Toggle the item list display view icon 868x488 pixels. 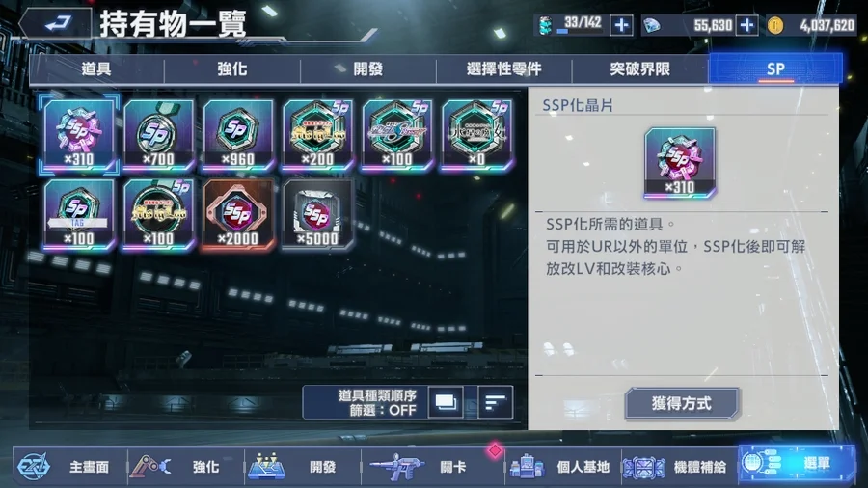click(445, 402)
